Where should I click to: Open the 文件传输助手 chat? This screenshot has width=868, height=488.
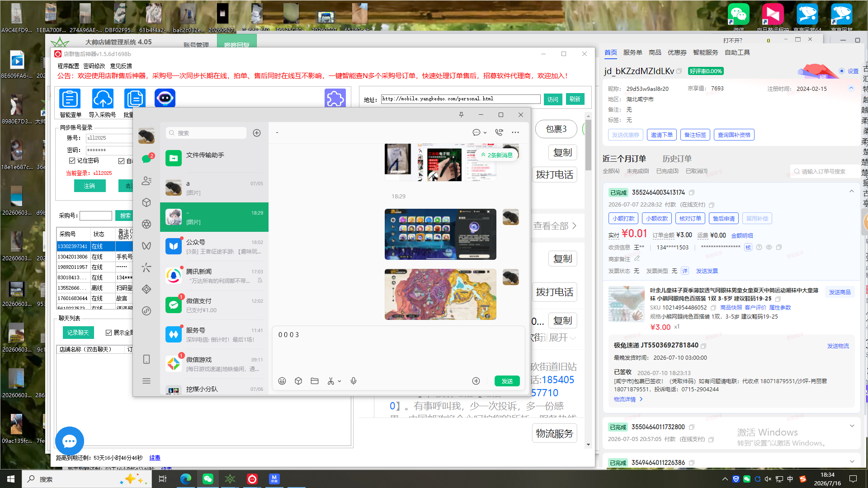tap(214, 158)
